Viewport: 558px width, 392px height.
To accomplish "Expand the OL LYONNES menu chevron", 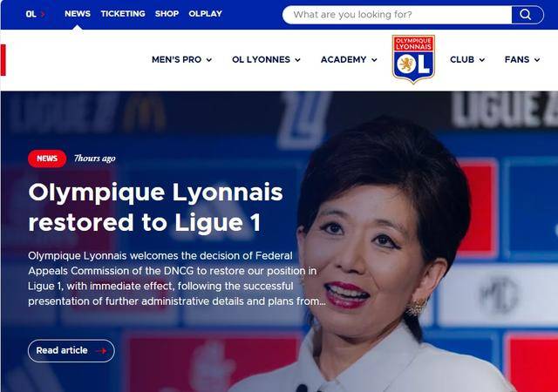I will tap(297, 60).
